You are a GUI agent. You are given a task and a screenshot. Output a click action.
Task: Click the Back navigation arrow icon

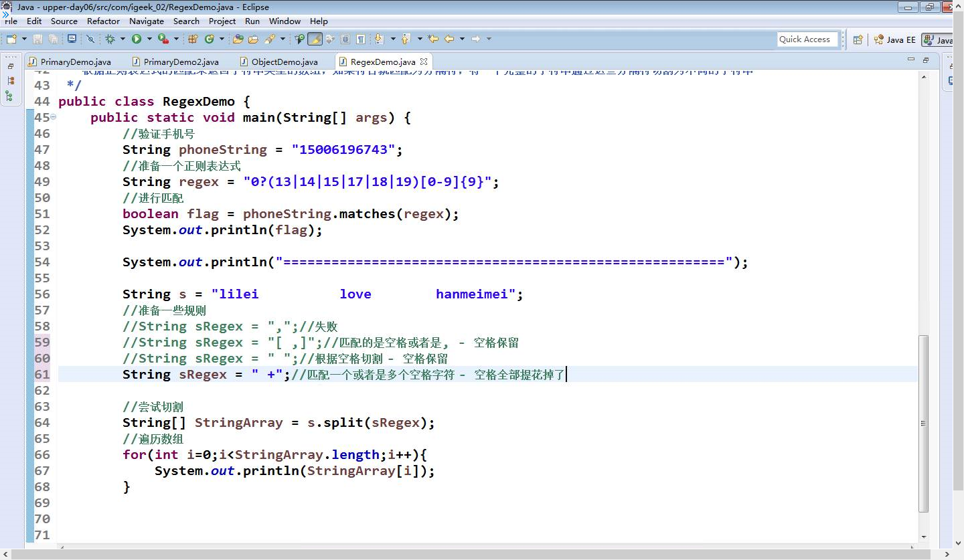pos(449,39)
